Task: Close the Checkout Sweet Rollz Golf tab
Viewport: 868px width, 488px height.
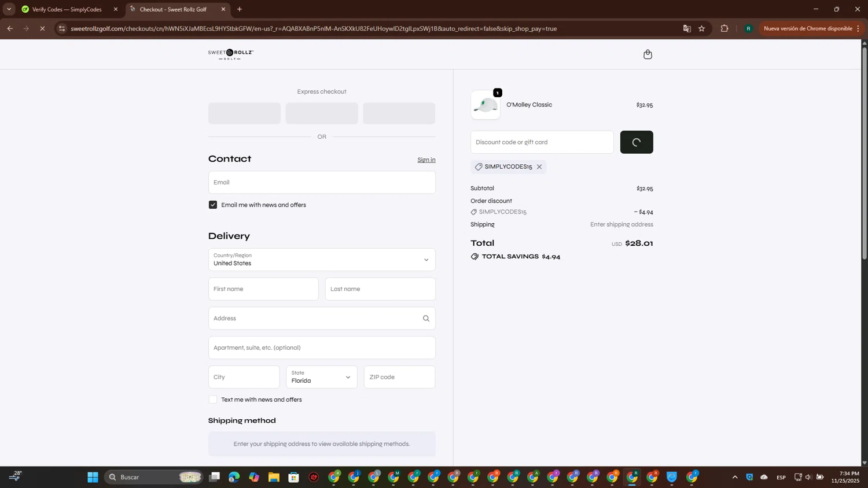Action: click(x=223, y=9)
